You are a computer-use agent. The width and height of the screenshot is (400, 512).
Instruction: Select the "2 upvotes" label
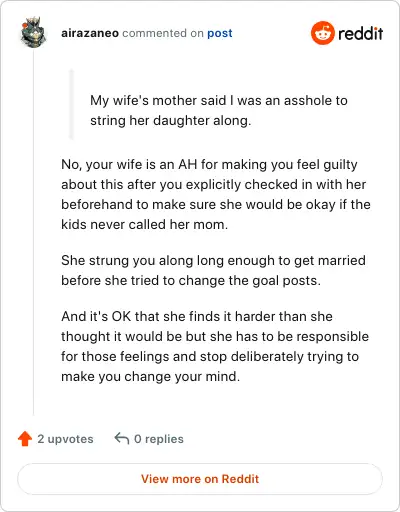65,439
